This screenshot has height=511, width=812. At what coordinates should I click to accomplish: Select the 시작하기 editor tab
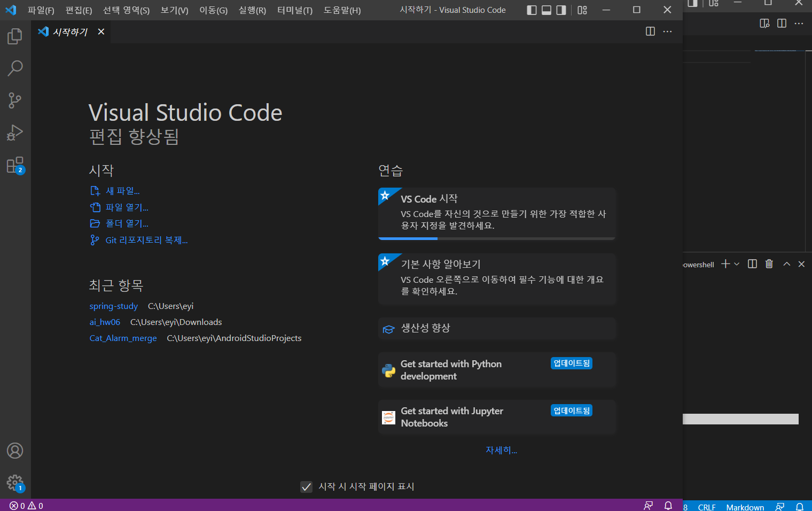pos(71,32)
